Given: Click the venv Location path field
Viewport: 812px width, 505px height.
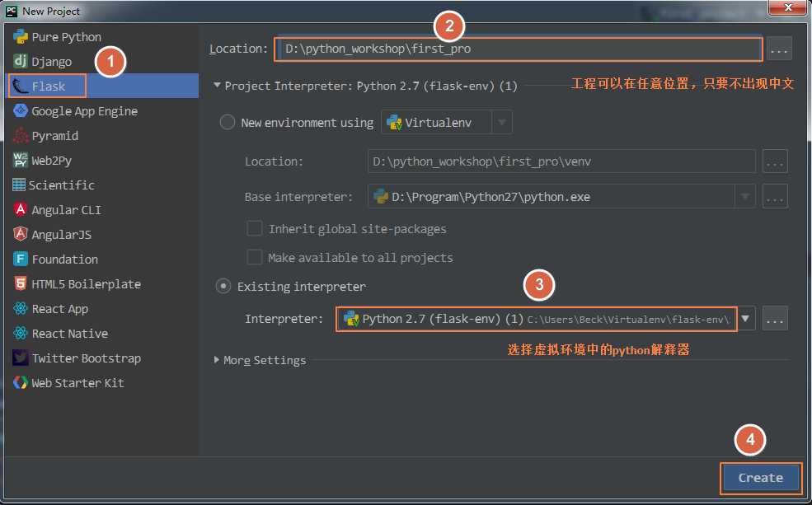Looking at the screenshot, I should pyautogui.click(x=561, y=161).
